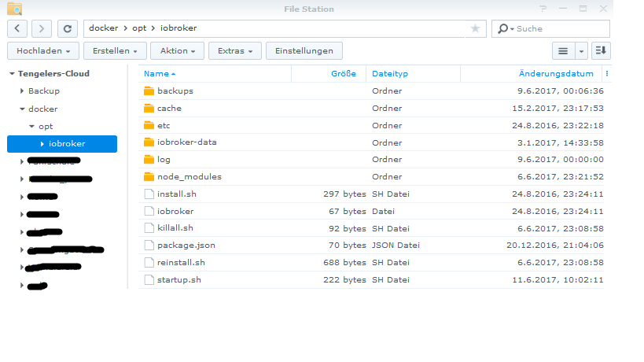Open the Extras dropdown menu
The width and height of the screenshot is (644, 362).
(235, 51)
